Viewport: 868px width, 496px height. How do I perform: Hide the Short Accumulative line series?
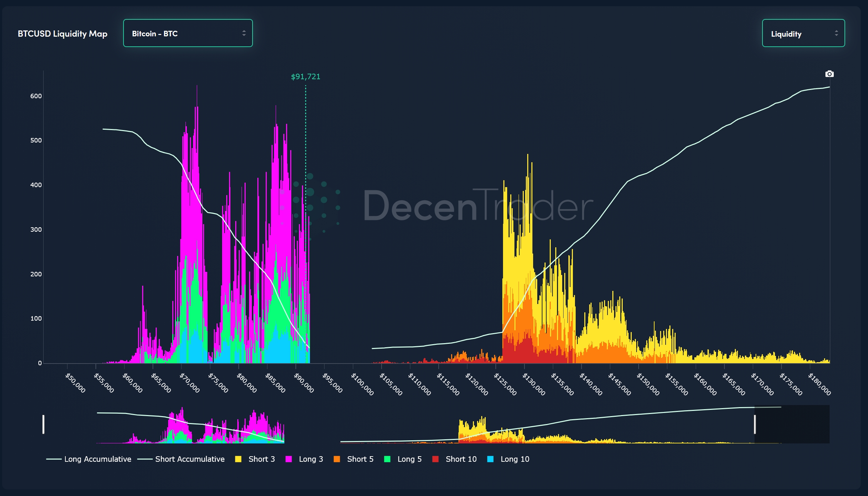coord(190,459)
